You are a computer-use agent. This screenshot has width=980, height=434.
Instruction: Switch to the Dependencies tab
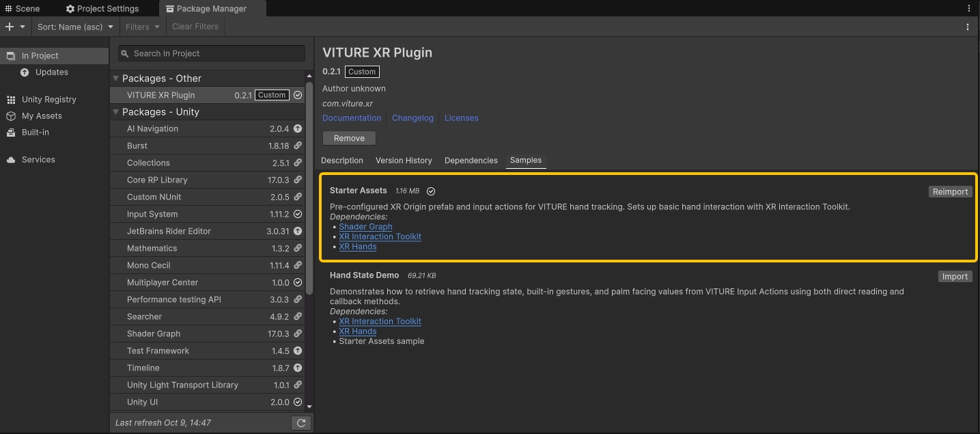(471, 161)
